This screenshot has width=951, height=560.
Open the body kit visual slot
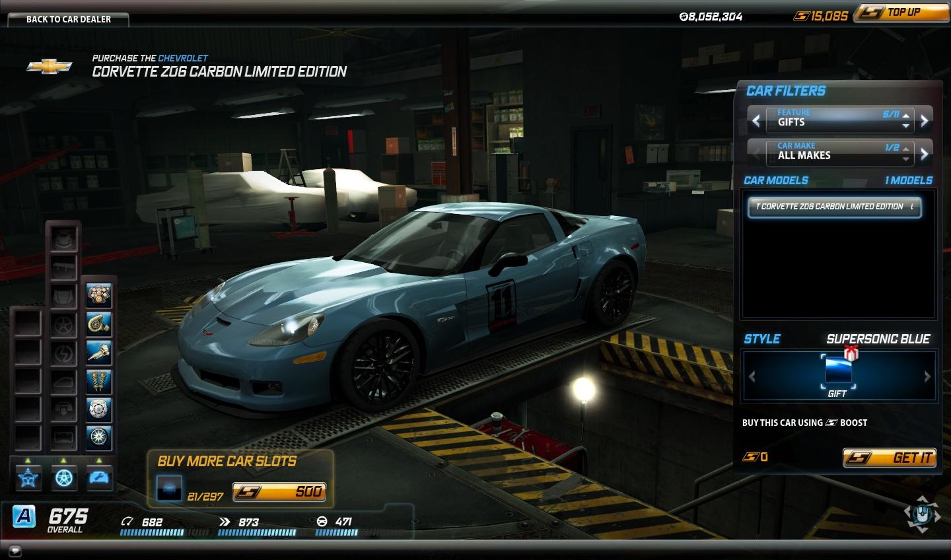coord(64,238)
